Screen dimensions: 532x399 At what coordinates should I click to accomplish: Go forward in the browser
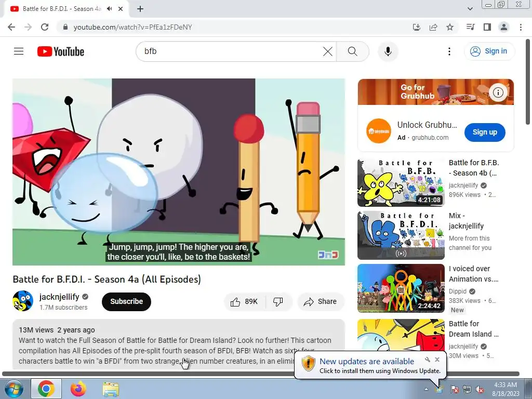pyautogui.click(x=28, y=27)
